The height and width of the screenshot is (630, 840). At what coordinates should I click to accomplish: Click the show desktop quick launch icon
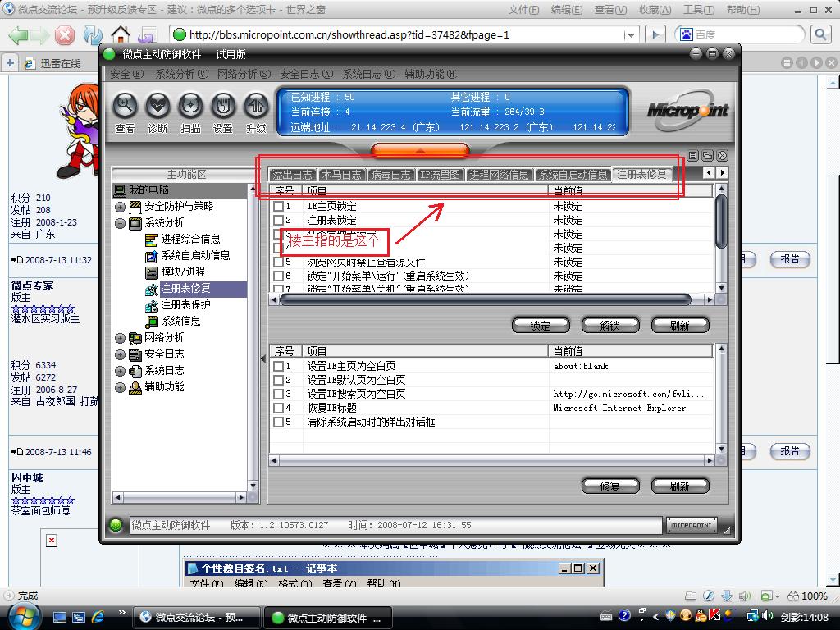click(59, 617)
